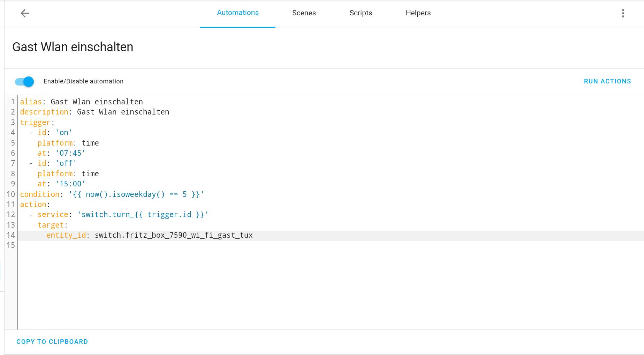Click the Enable/Disable automation label
This screenshot has width=644, height=355.
point(83,81)
